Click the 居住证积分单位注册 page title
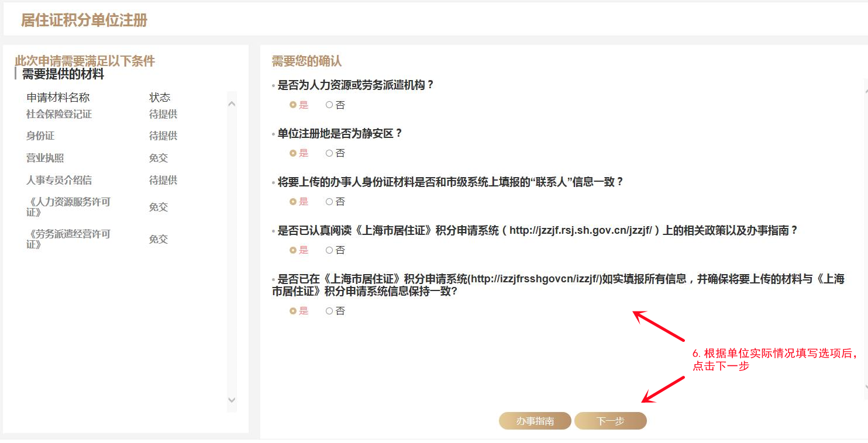Image resolution: width=868 pixels, height=443 pixels. click(84, 20)
